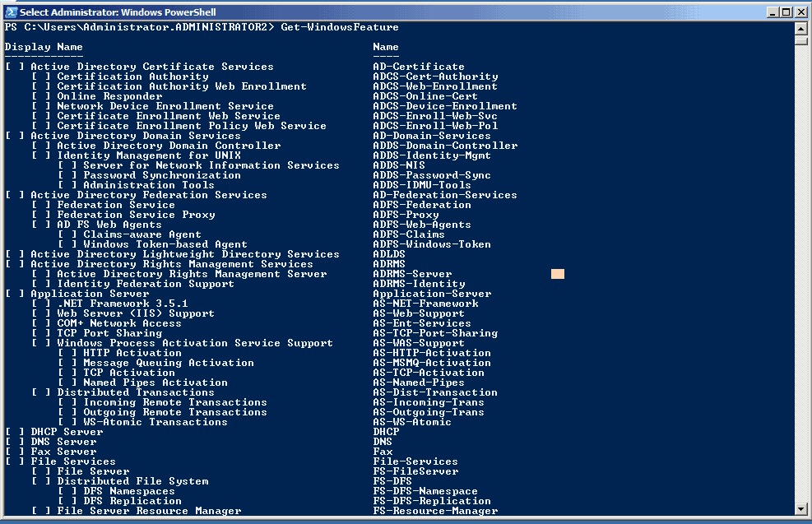The height and width of the screenshot is (524, 812).
Task: Click the scrollbar up arrow
Action: 800,28
